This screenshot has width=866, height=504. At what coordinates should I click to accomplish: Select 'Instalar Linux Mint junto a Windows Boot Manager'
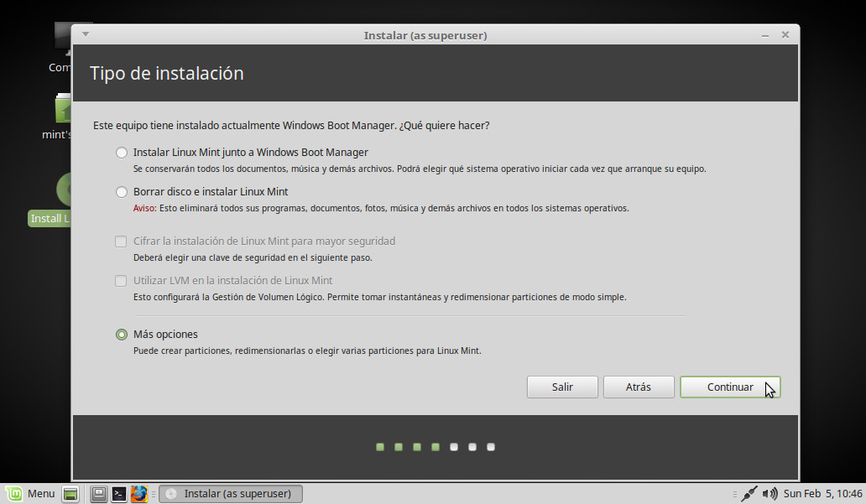[122, 153]
